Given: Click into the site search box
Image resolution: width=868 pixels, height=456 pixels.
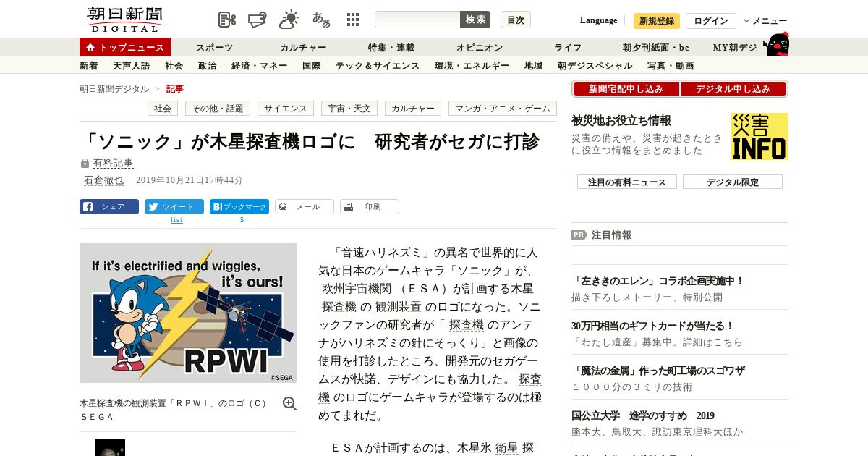Looking at the screenshot, I should pos(417,20).
